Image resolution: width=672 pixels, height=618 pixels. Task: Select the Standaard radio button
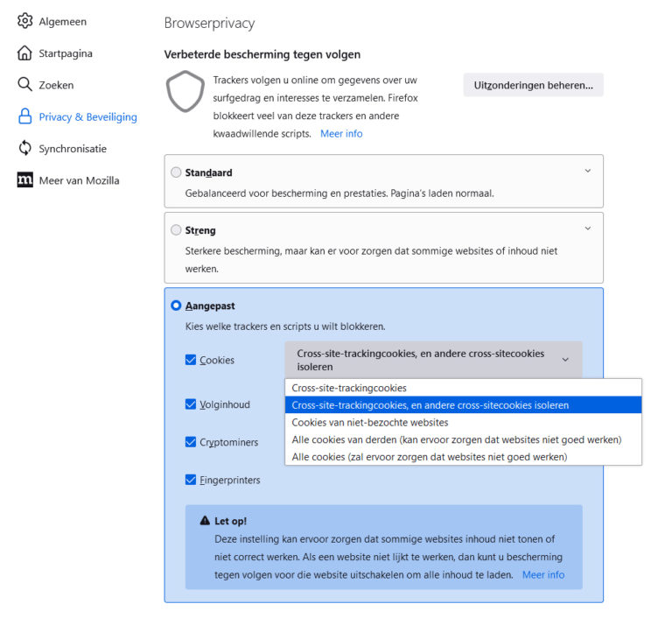click(x=177, y=172)
